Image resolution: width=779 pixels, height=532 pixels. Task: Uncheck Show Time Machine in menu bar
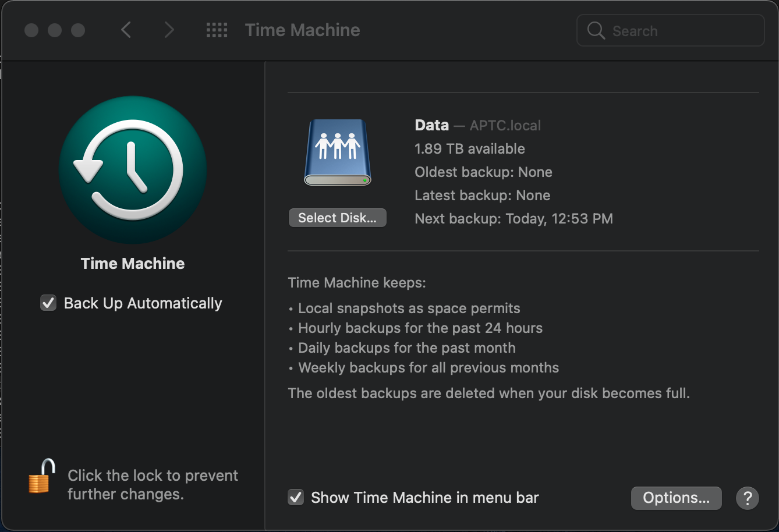tap(296, 498)
